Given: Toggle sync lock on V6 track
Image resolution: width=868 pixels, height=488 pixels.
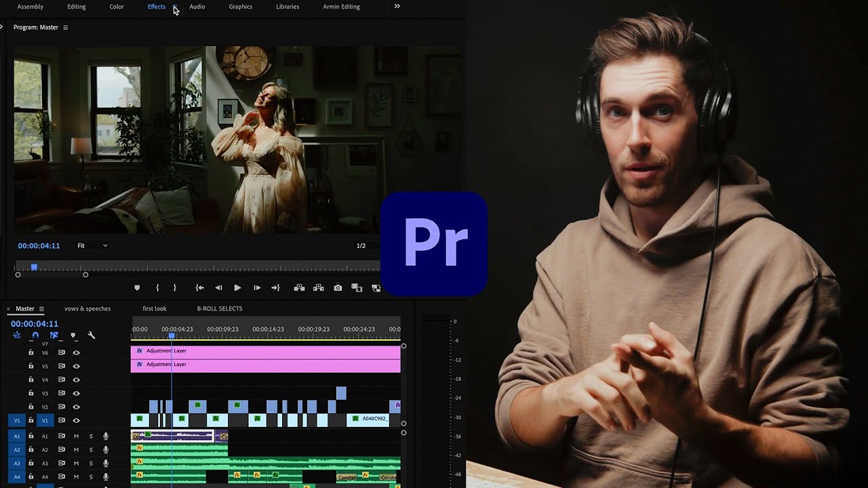Looking at the screenshot, I should pyautogui.click(x=62, y=352).
